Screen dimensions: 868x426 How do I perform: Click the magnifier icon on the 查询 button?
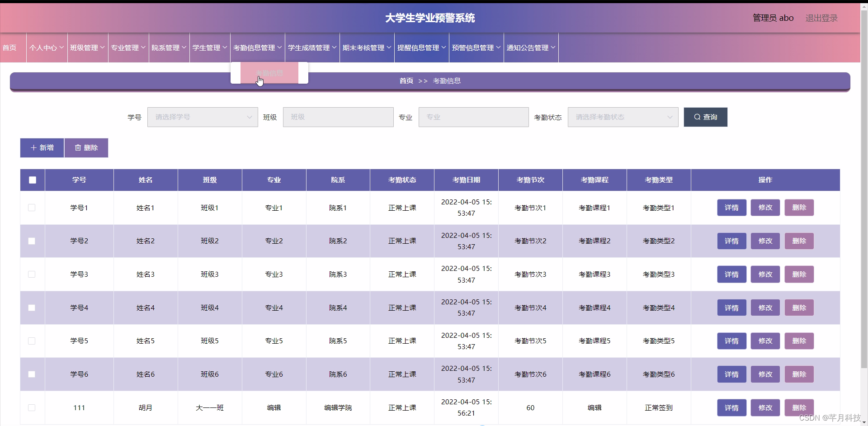(697, 117)
